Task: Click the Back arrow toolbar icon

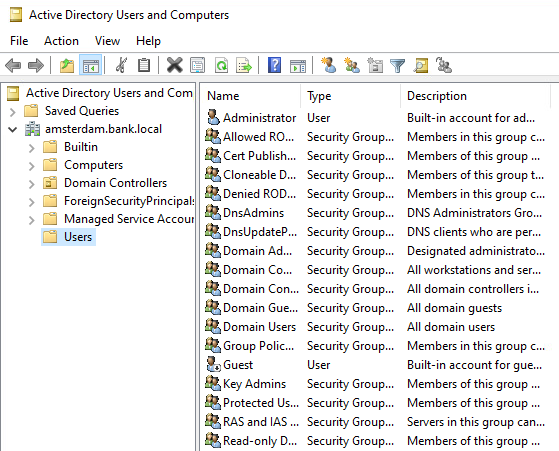Action: 13,66
